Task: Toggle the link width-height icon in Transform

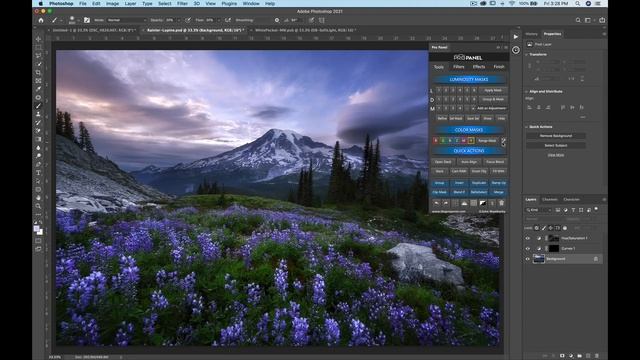Action: [x=530, y=66]
